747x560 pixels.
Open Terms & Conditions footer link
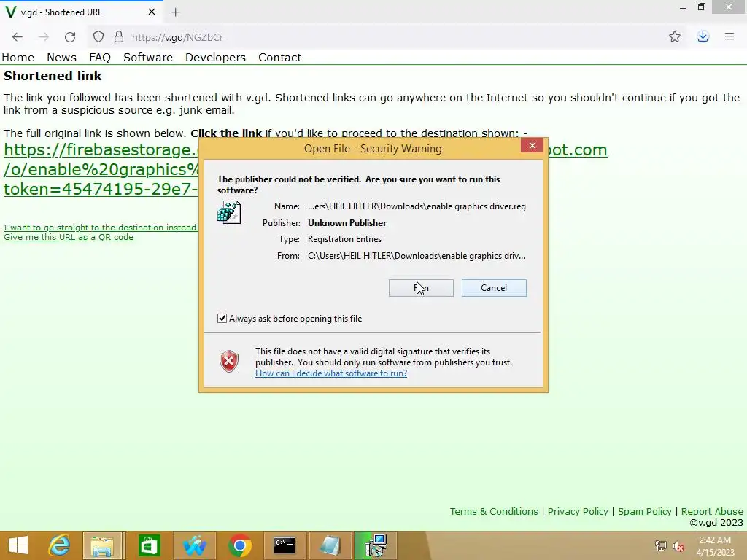tap(494, 511)
